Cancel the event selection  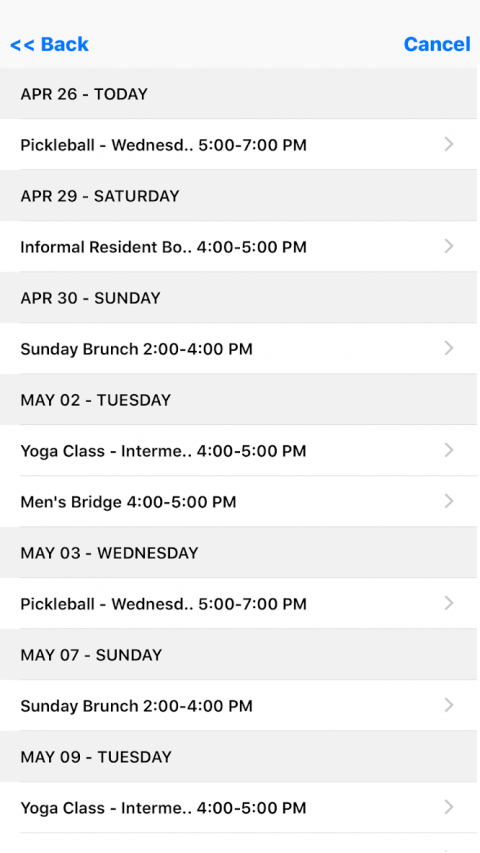click(x=437, y=44)
